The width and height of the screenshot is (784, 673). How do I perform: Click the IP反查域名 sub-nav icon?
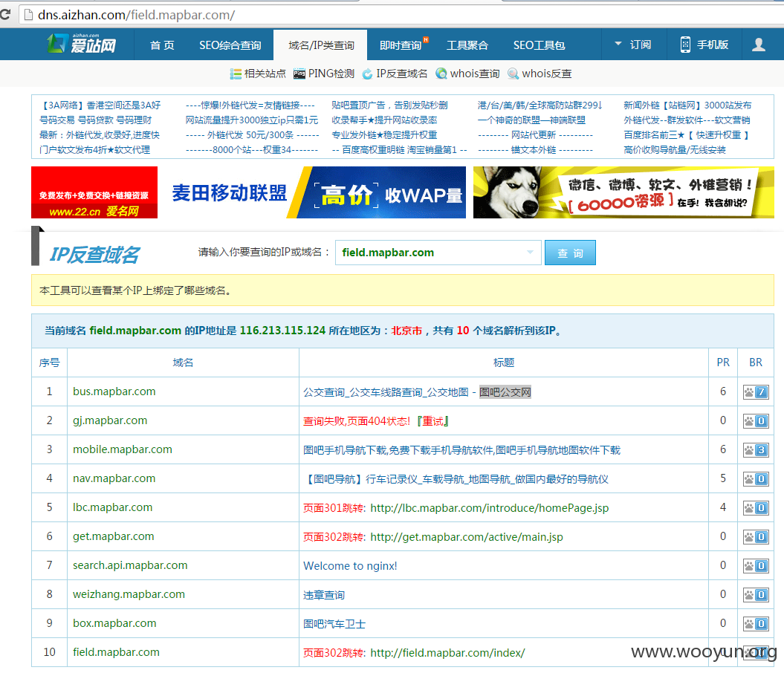(x=368, y=74)
